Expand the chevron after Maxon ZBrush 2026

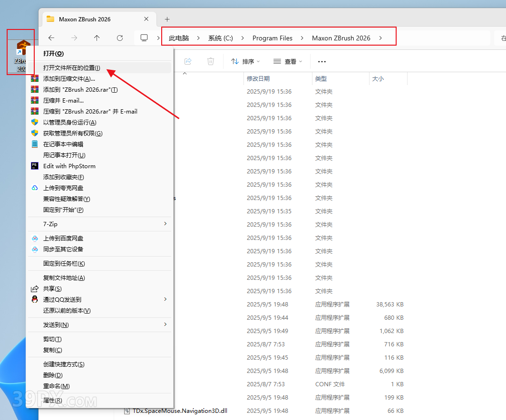coord(380,38)
